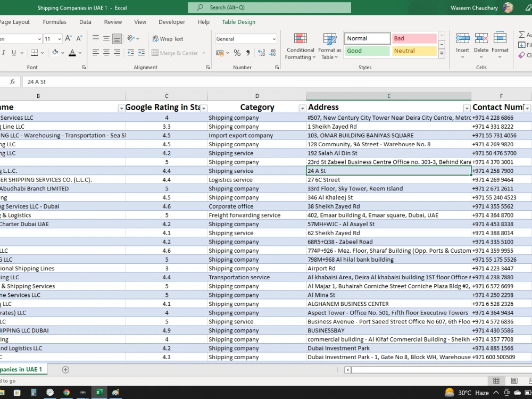
Task: Expand the General number format dropdown
Action: click(x=274, y=39)
